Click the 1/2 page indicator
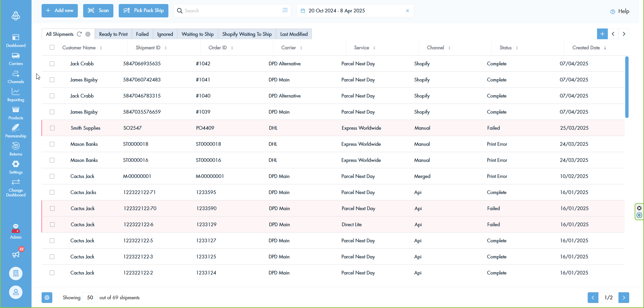The width and height of the screenshot is (644, 308). [608, 298]
